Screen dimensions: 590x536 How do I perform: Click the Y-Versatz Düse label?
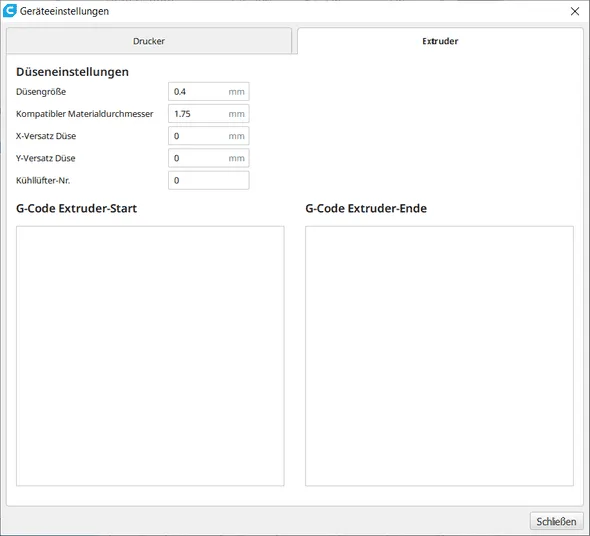46,158
